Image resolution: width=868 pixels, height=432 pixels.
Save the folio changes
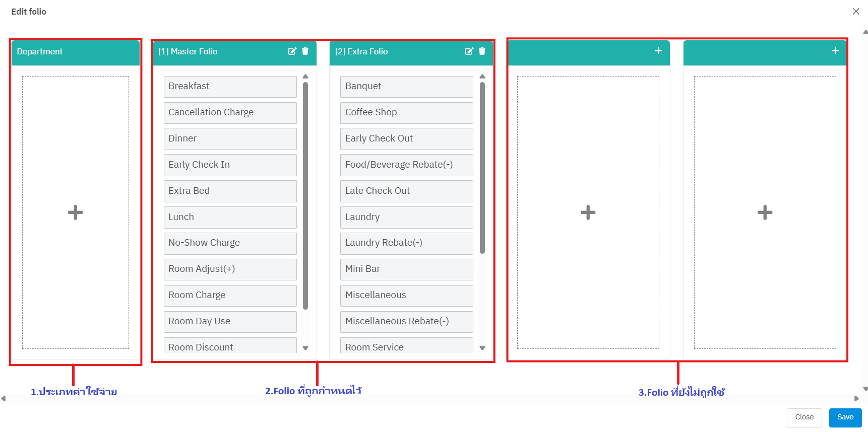845,417
